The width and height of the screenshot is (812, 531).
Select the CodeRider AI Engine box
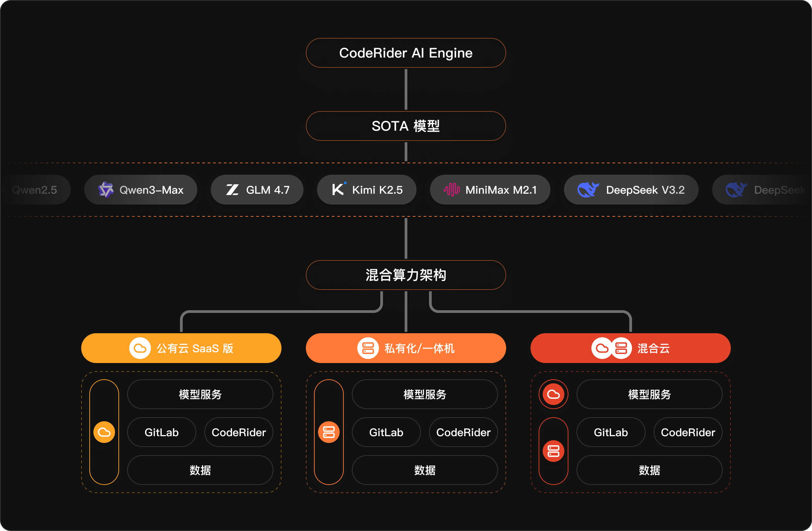point(406,53)
